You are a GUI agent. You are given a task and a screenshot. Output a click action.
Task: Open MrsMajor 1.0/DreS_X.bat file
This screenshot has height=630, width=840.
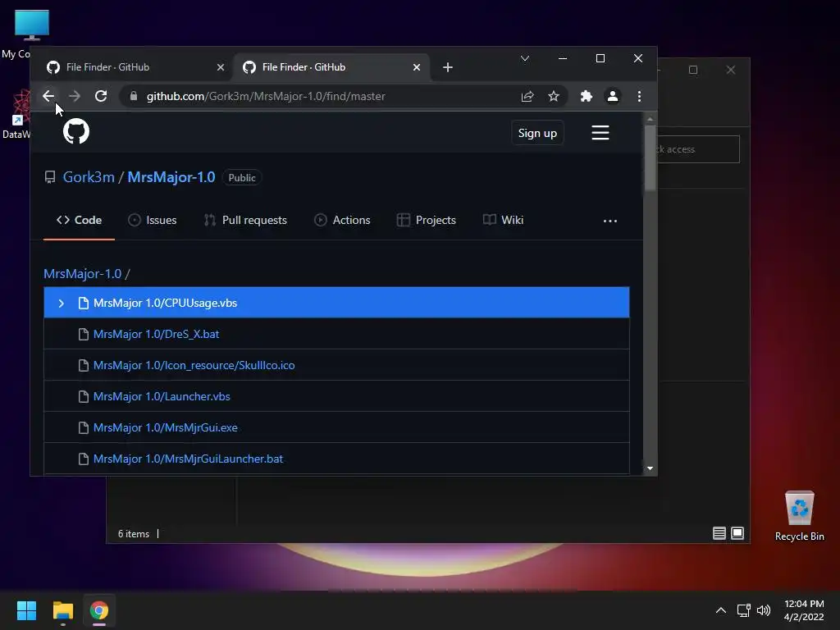coord(156,335)
